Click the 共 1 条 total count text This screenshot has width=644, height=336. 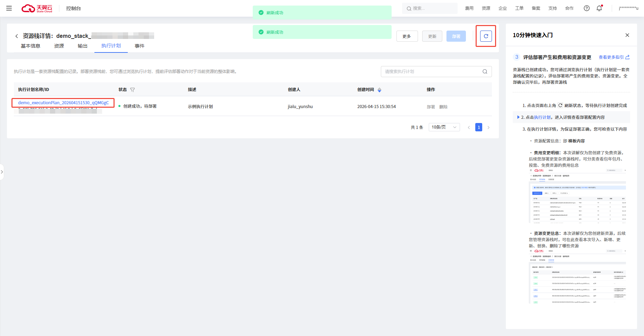click(x=417, y=128)
